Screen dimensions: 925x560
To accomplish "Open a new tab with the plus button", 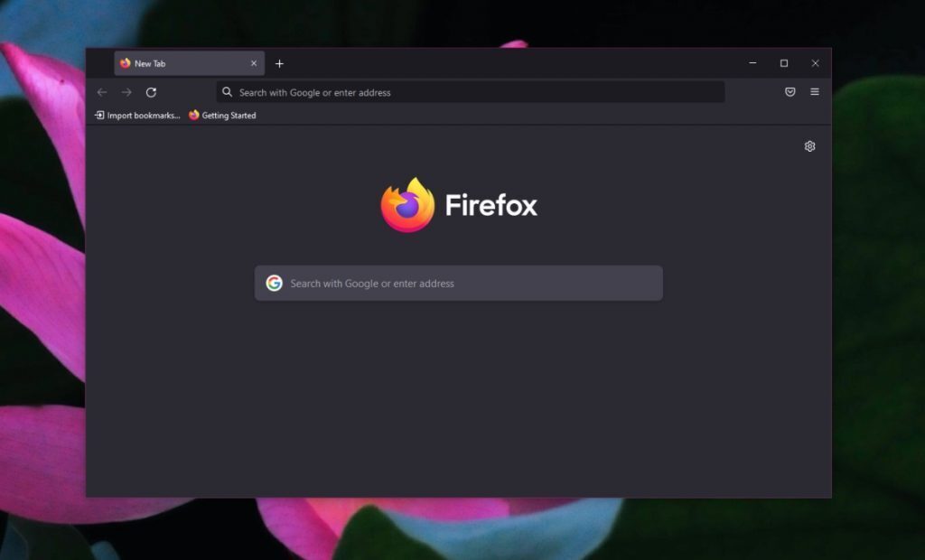I will (280, 63).
